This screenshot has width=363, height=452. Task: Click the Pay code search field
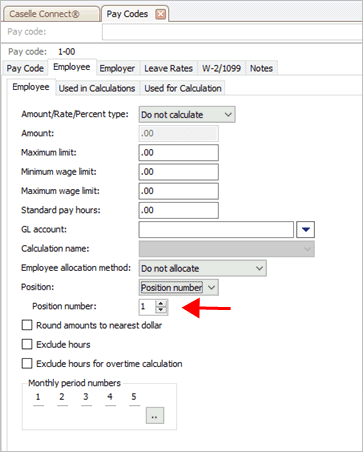point(232,32)
